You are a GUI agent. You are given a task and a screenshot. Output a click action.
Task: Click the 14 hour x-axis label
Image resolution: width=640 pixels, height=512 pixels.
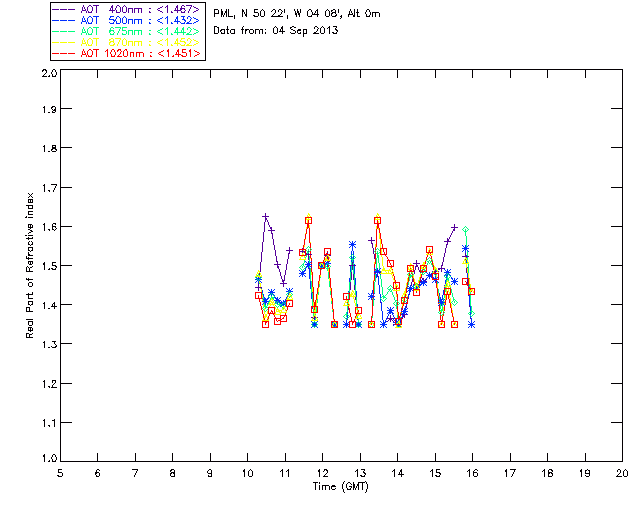pyautogui.click(x=398, y=473)
